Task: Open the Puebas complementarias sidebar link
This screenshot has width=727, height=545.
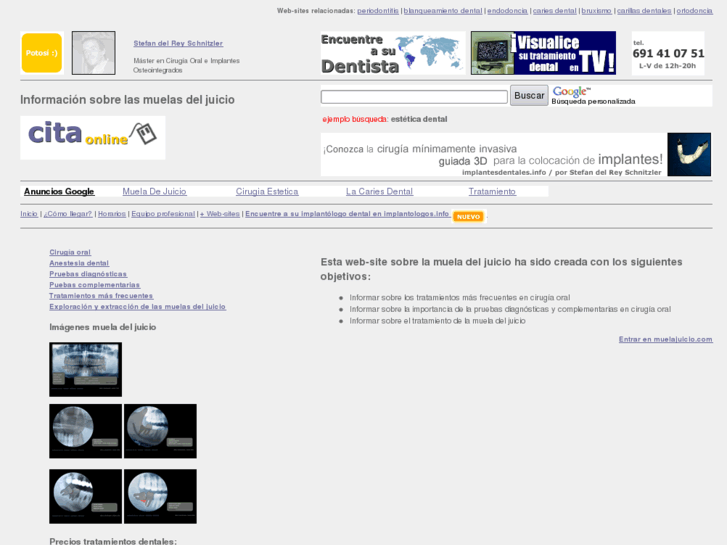Action: (95, 285)
